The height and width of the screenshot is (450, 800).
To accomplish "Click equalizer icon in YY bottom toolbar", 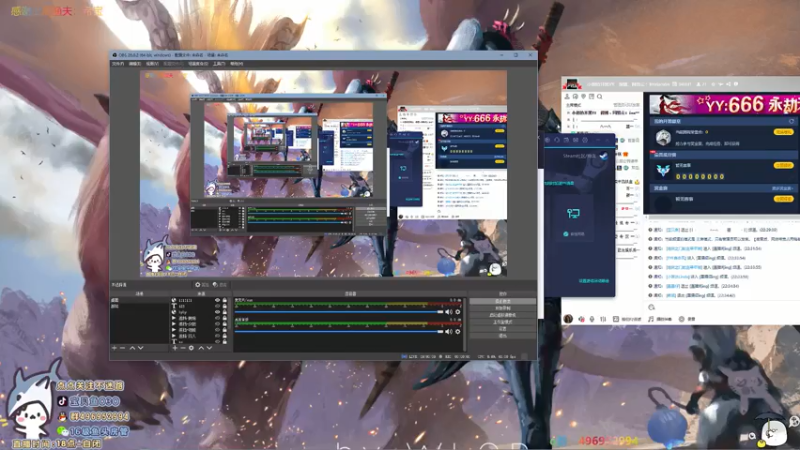I will (603, 319).
